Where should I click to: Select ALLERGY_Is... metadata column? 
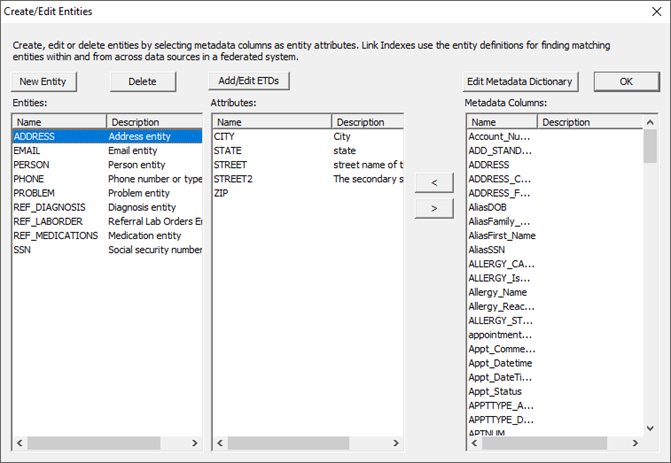pos(499,278)
